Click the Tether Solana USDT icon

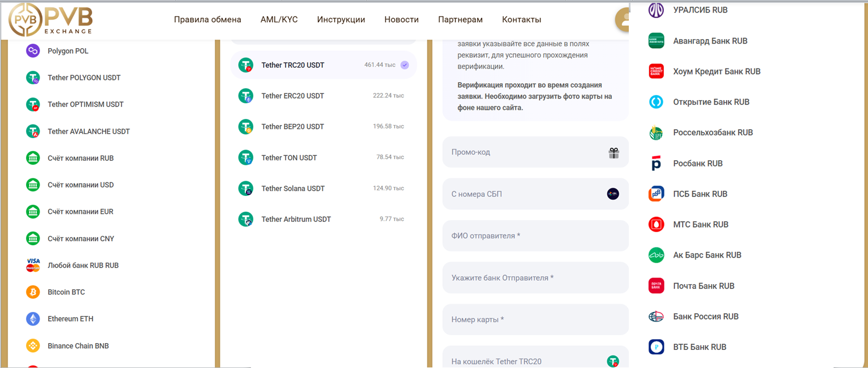point(245,188)
